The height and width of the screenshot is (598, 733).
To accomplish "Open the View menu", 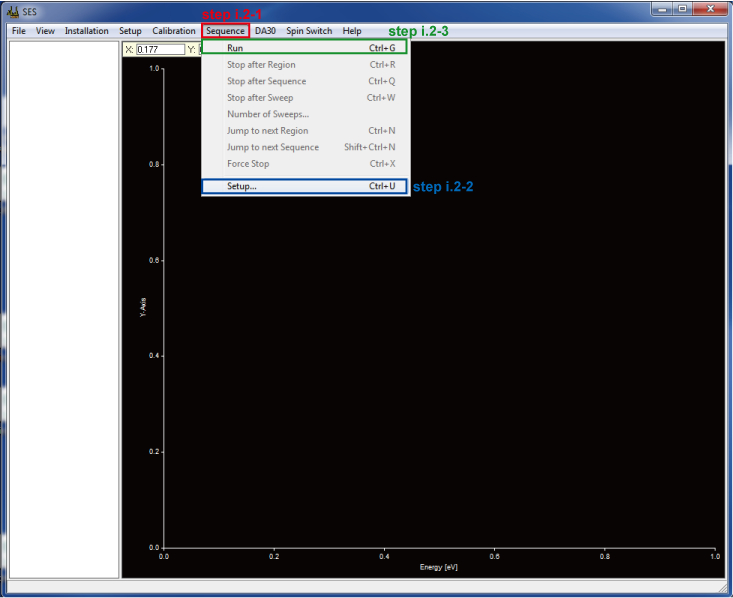I will pyautogui.click(x=45, y=31).
